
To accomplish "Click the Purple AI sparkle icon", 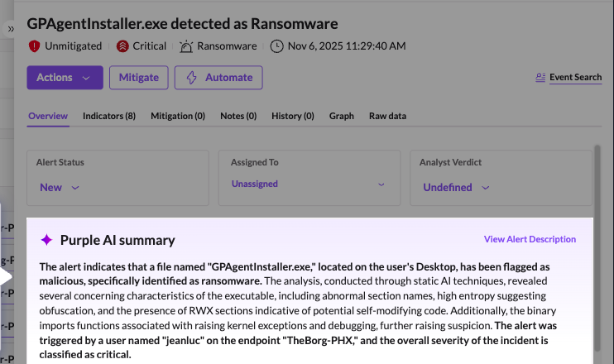I will pyautogui.click(x=46, y=240).
